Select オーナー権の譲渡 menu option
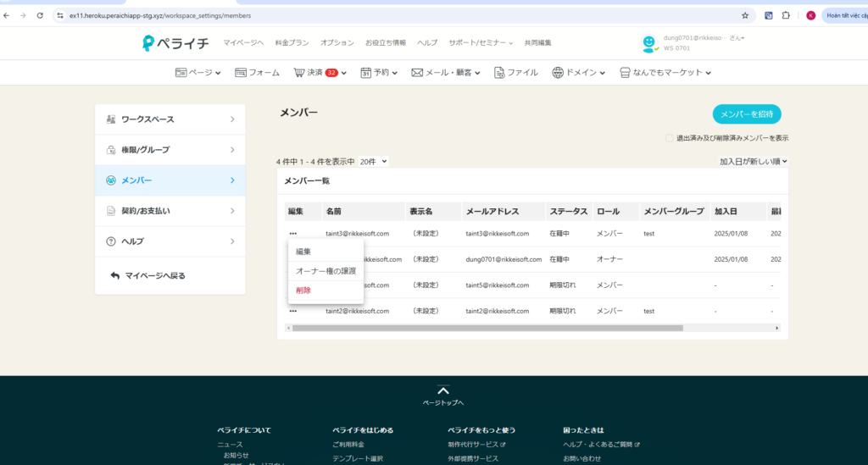This screenshot has height=465, width=868. 325,271
